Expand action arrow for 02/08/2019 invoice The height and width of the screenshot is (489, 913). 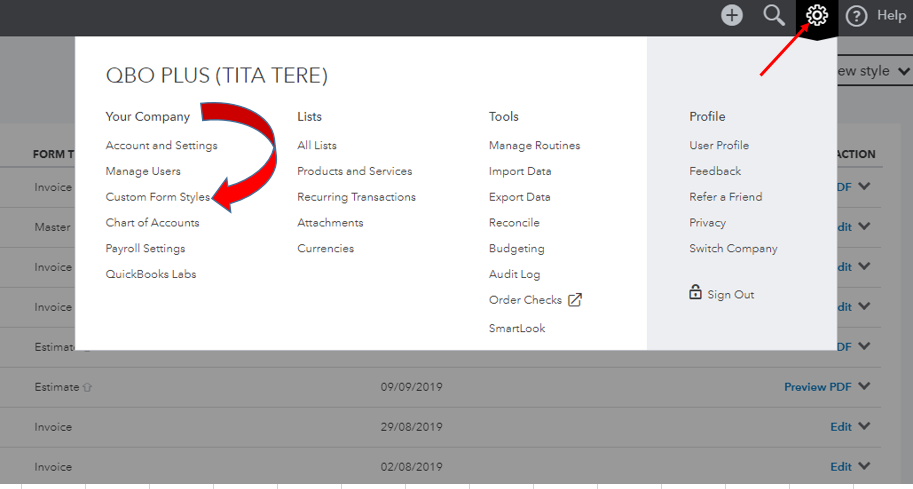(x=865, y=466)
